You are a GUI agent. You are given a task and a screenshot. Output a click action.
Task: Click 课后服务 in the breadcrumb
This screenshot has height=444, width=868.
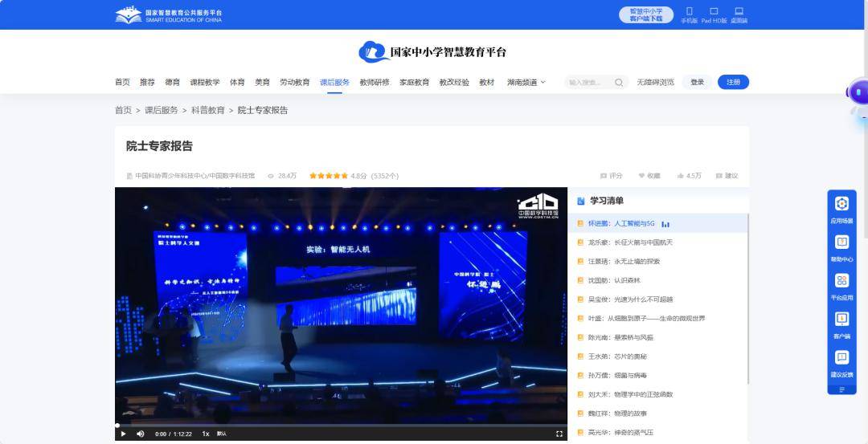161,110
